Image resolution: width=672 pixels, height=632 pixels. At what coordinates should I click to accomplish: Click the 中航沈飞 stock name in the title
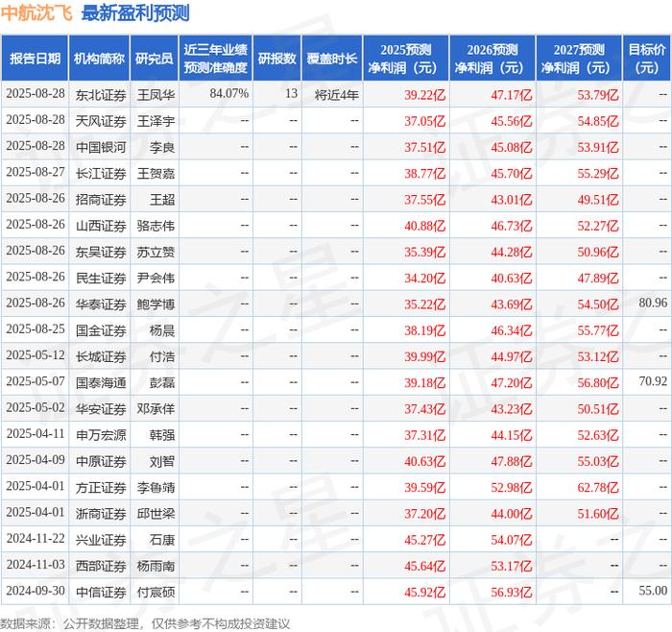pyautogui.click(x=36, y=13)
